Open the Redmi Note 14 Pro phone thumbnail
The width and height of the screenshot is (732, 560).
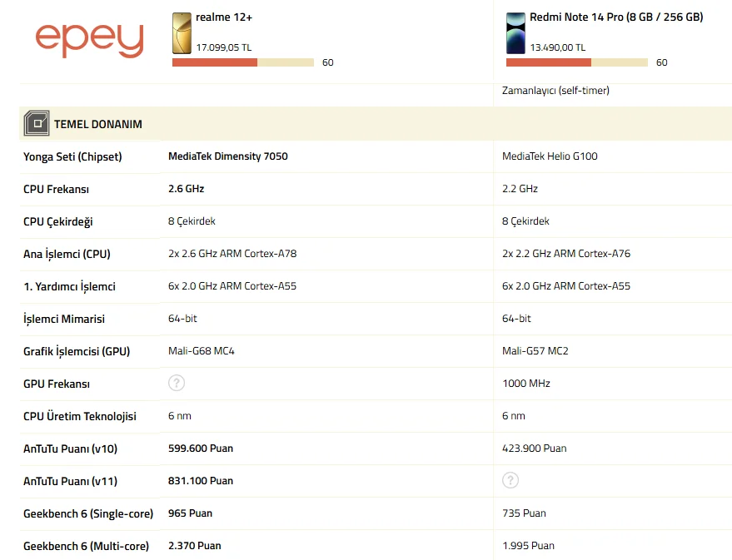coord(515,33)
